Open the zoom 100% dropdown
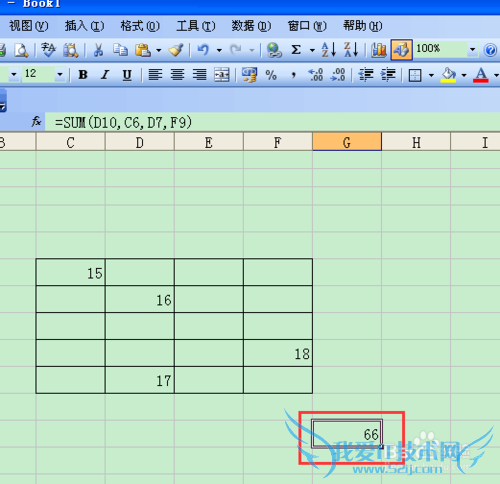This screenshot has width=500, height=484. coord(472,50)
